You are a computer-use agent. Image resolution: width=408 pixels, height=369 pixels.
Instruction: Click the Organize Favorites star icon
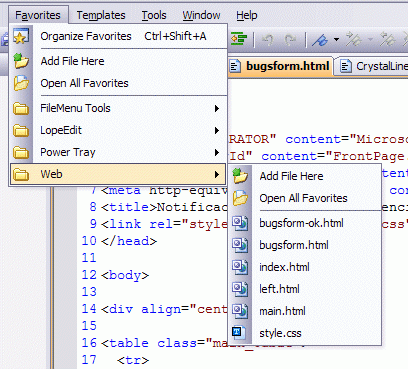21,36
